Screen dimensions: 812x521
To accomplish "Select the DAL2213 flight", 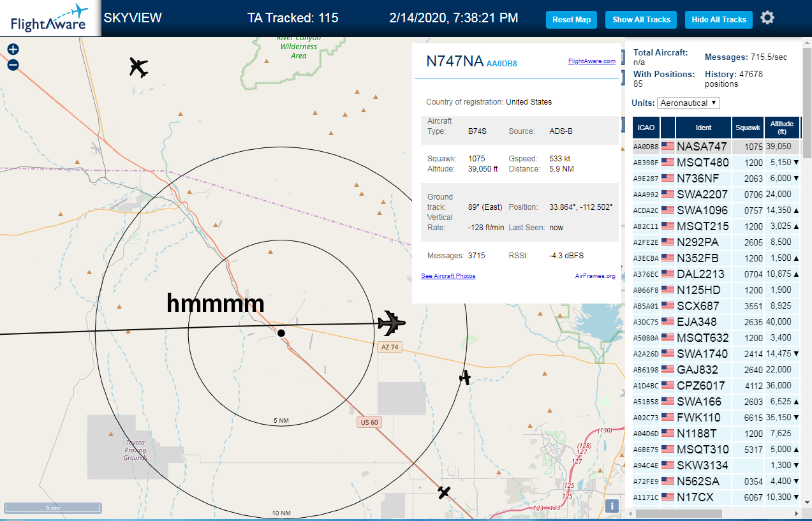I will (x=716, y=274).
